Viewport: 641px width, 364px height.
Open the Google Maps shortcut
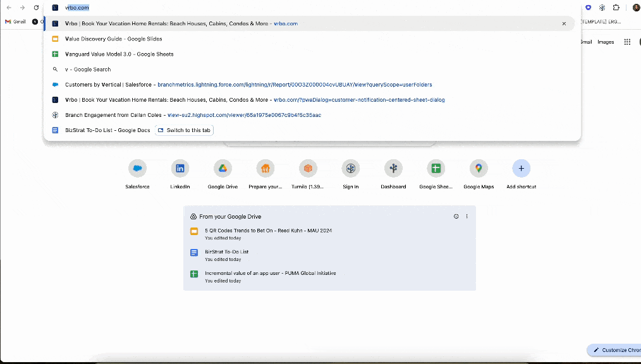pyautogui.click(x=479, y=169)
